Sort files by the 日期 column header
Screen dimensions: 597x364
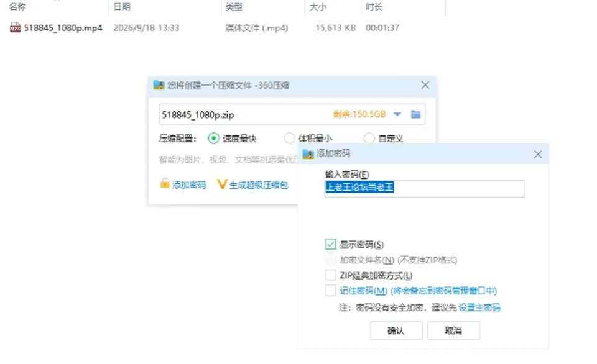coord(122,7)
